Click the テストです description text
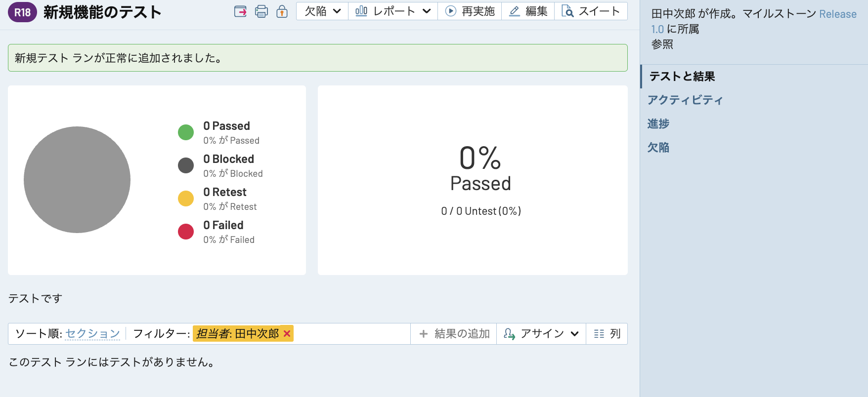This screenshot has width=868, height=397. tap(35, 298)
